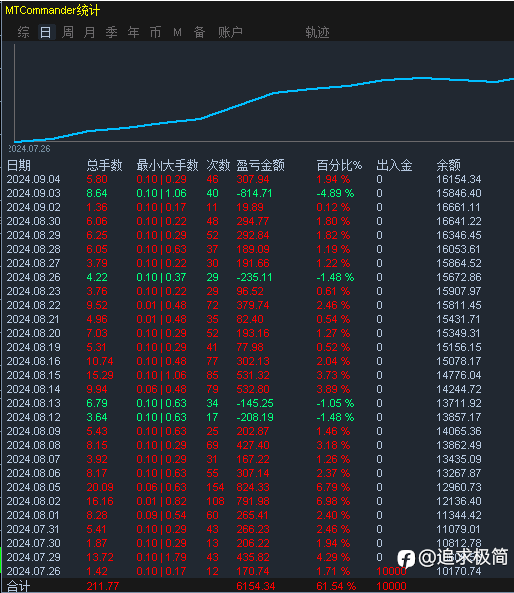This screenshot has width=514, height=593.
Task: Click the -814.71 loss value
Action: (x=254, y=193)
